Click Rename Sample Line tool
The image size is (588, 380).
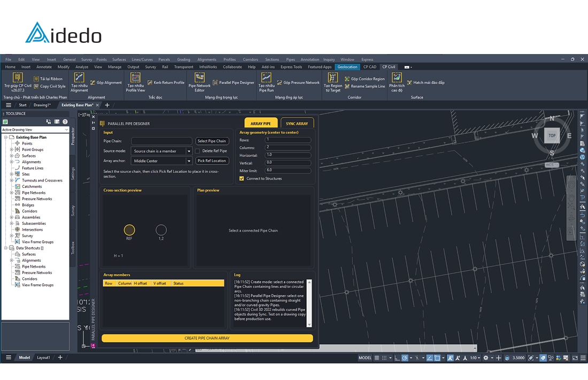(x=365, y=86)
